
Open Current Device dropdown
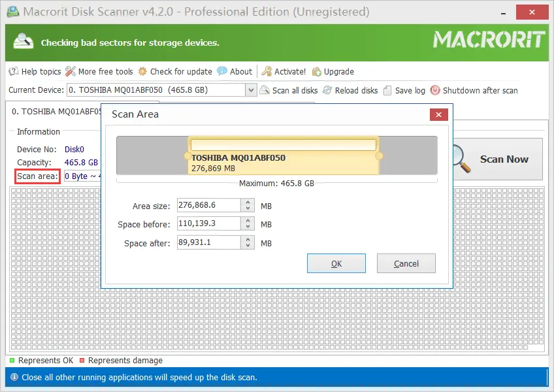pyautogui.click(x=251, y=90)
